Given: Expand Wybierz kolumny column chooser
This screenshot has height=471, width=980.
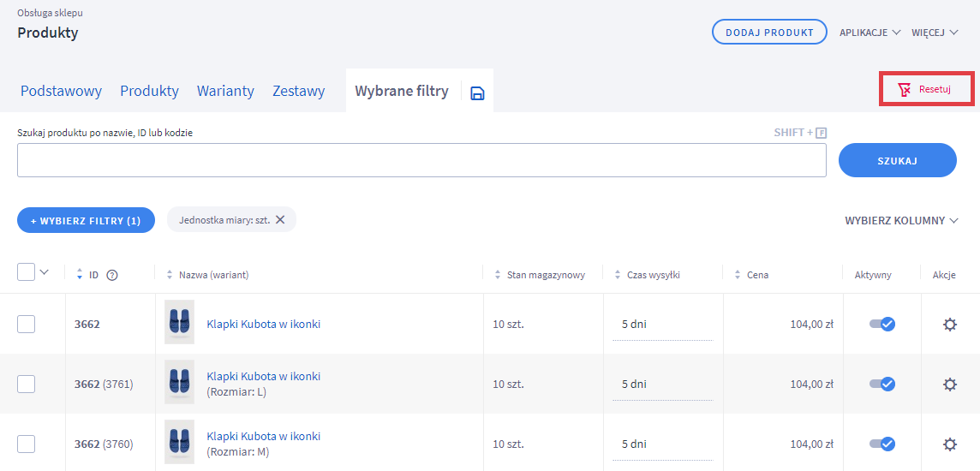Looking at the screenshot, I should 901,220.
